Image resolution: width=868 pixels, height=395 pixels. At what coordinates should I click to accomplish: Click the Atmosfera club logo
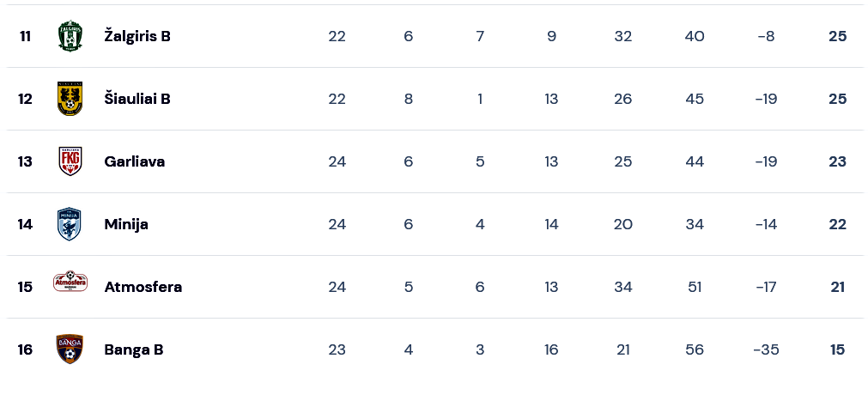pyautogui.click(x=70, y=282)
